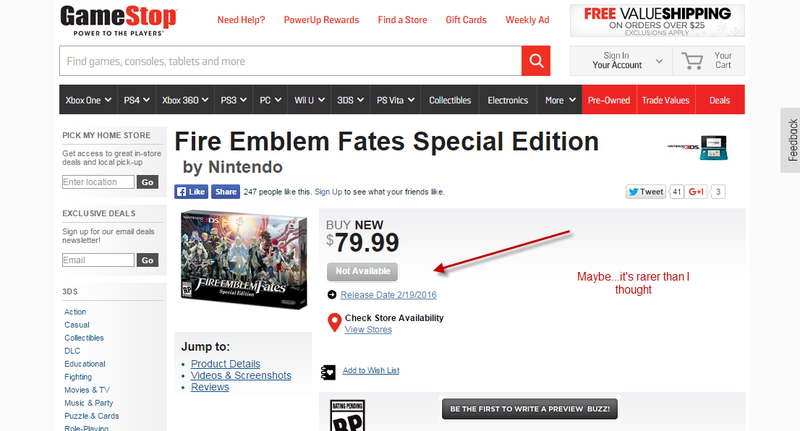Focus the Find games search field

[290, 61]
